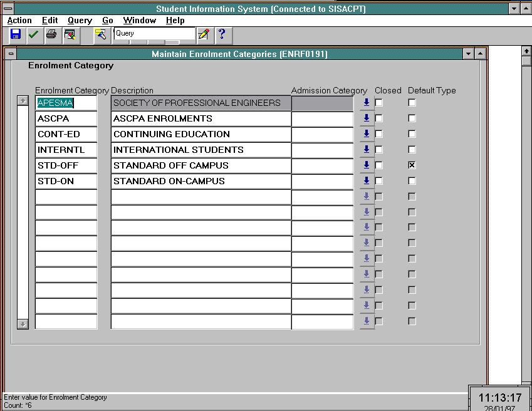The width and height of the screenshot is (532, 411).
Task: Click the printer icon in toolbar
Action: coord(51,34)
